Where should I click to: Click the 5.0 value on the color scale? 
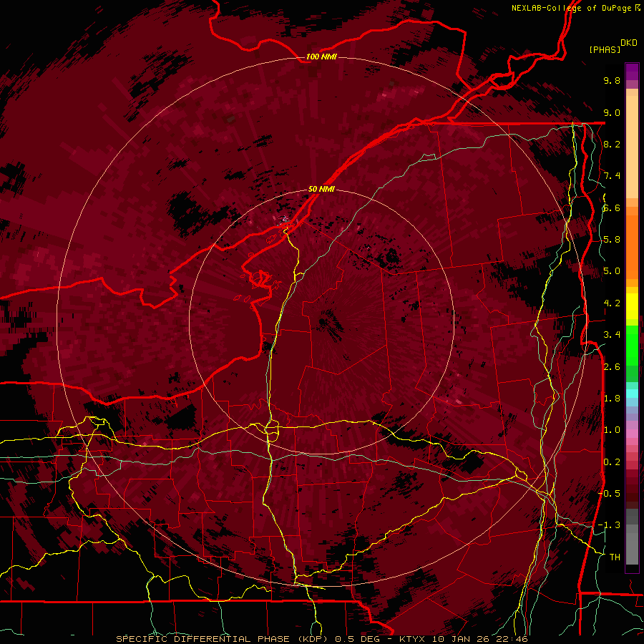[x=612, y=271]
